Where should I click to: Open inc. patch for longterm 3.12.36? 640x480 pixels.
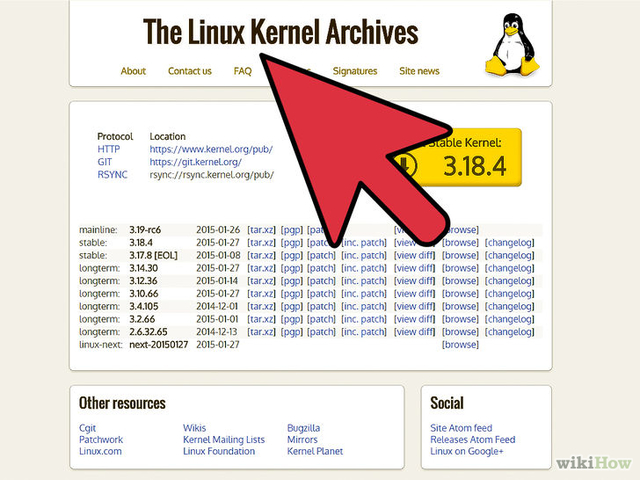click(x=364, y=281)
